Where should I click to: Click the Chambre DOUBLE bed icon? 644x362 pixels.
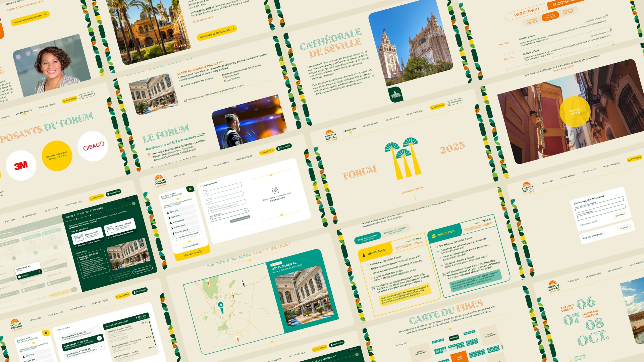pos(110,230)
